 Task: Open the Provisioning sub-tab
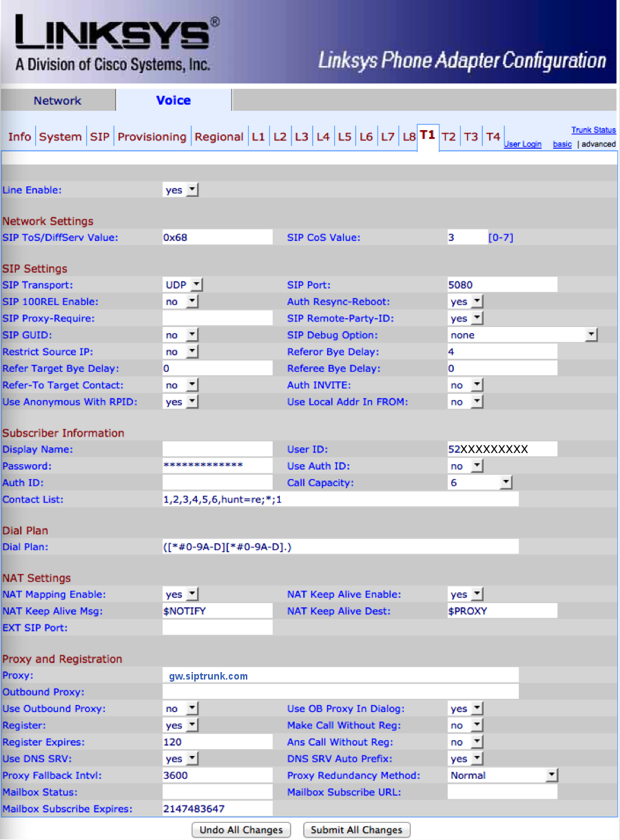click(152, 137)
